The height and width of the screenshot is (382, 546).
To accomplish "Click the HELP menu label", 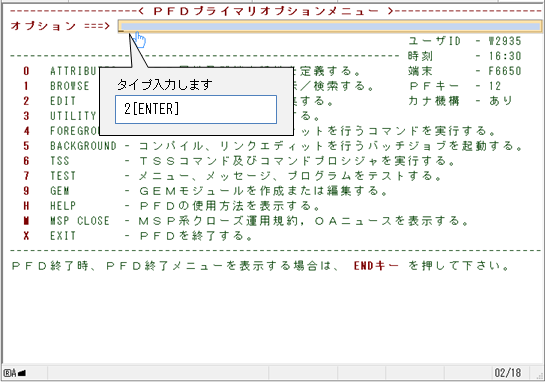I will click(63, 206).
